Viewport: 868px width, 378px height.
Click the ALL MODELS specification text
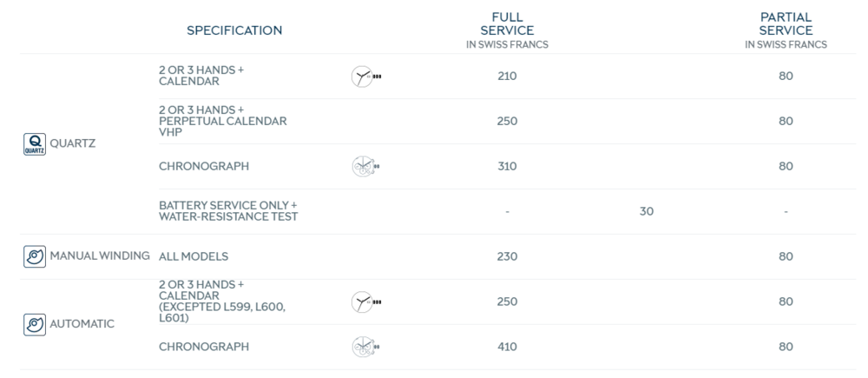(x=195, y=256)
